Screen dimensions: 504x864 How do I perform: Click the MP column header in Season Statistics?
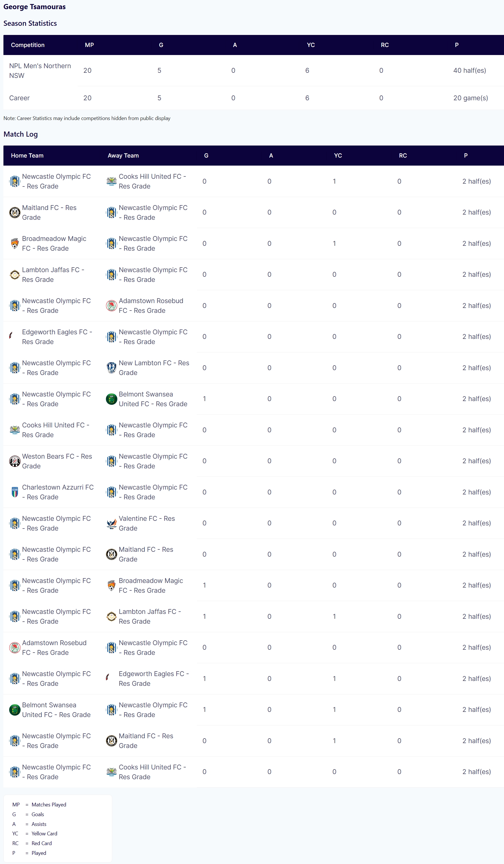89,45
